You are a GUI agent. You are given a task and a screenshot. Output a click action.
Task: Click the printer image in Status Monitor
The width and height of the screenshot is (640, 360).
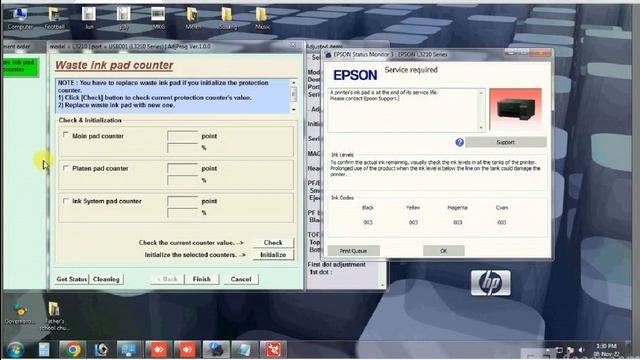point(516,109)
